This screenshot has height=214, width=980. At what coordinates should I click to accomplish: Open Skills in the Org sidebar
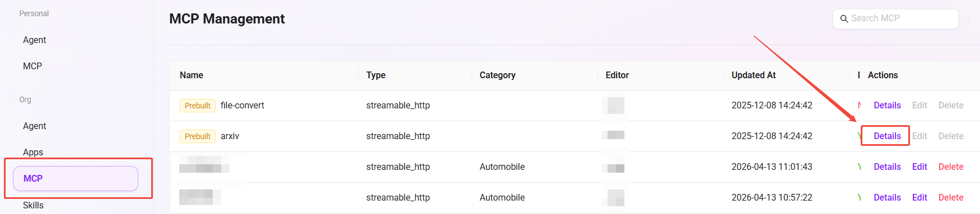point(33,205)
